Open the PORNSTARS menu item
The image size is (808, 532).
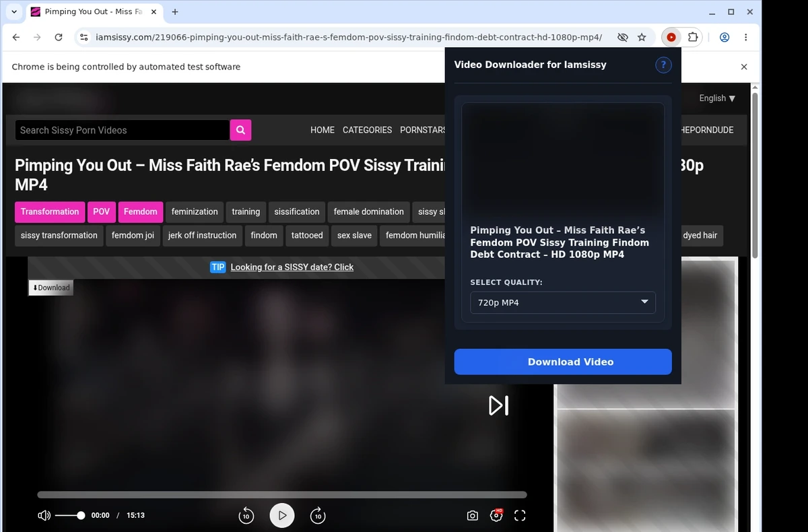point(422,130)
